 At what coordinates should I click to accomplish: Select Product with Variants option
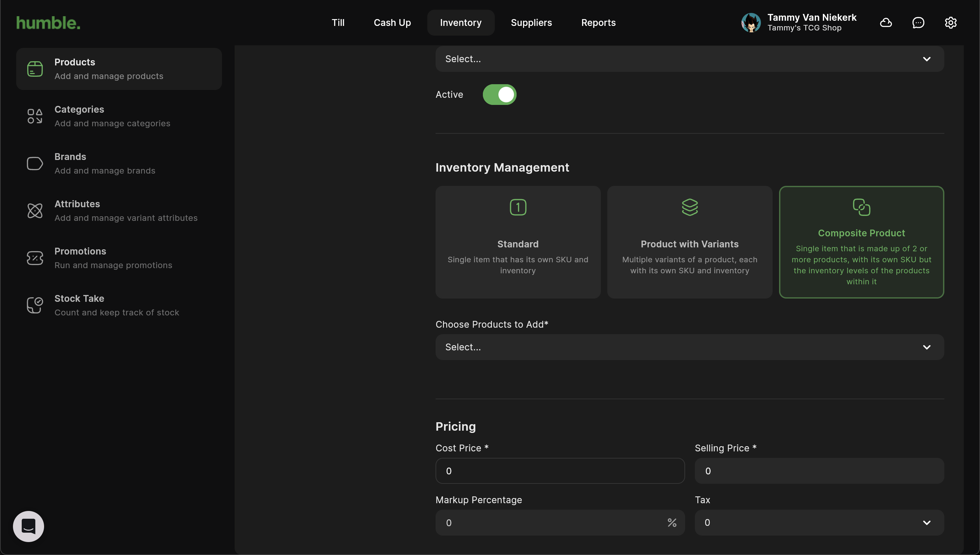689,242
